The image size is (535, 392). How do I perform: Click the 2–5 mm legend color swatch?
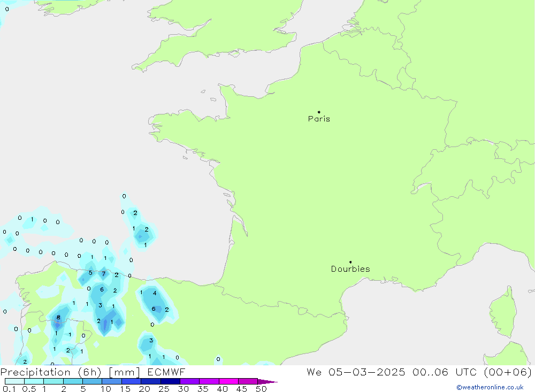click(x=73, y=381)
